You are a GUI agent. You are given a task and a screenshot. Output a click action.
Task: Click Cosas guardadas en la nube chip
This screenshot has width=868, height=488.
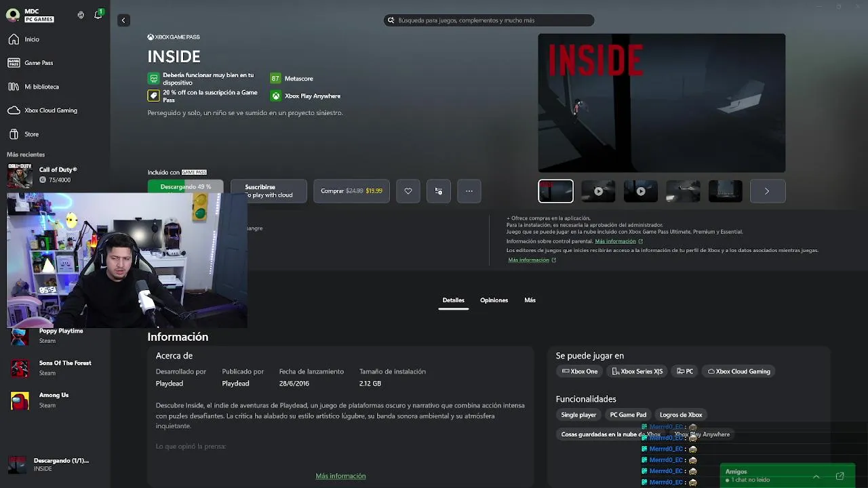[x=610, y=434]
